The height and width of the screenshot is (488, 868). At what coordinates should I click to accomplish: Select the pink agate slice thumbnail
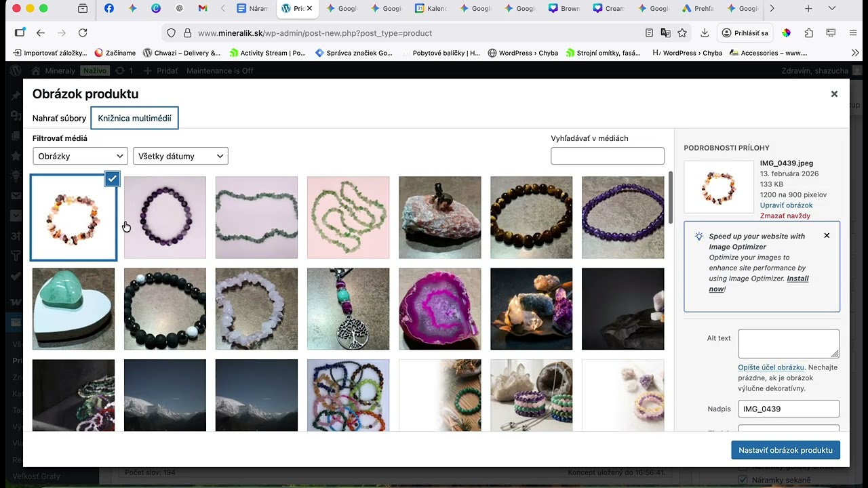click(439, 309)
